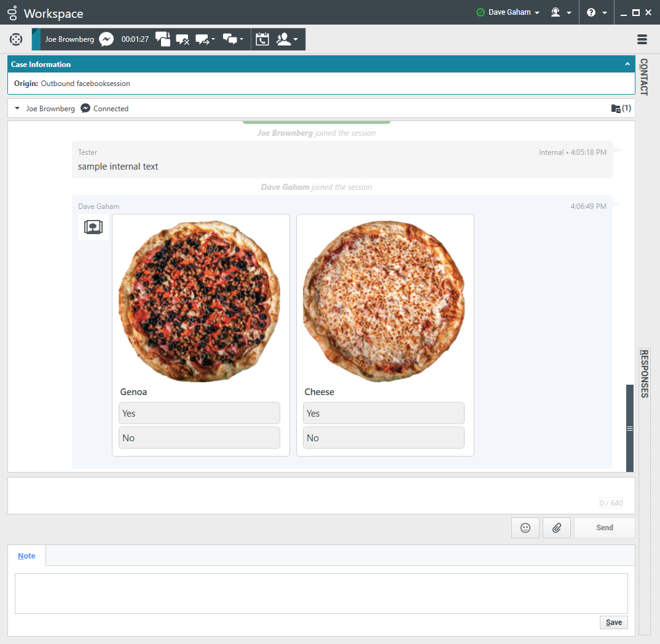
Task: Click Yes under the Genoa pizza
Action: point(199,413)
